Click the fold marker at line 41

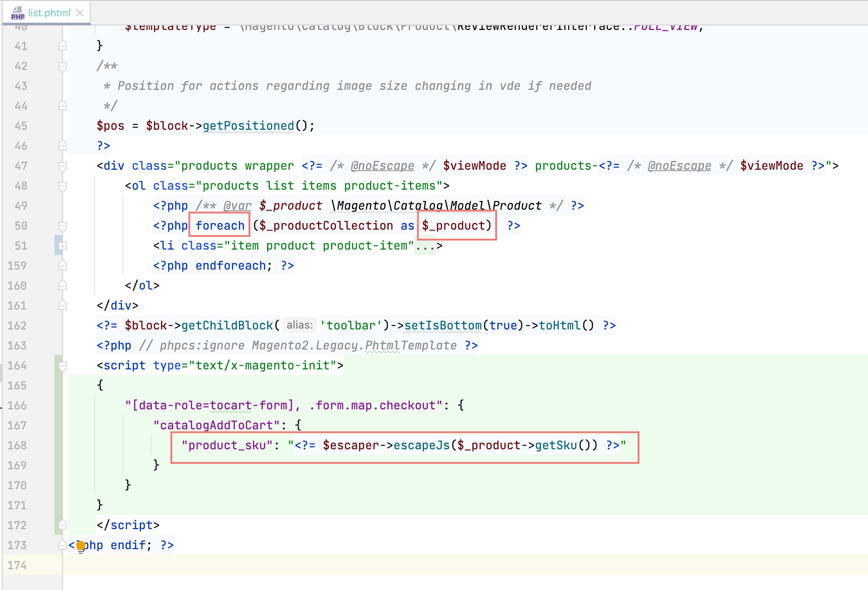(63, 46)
